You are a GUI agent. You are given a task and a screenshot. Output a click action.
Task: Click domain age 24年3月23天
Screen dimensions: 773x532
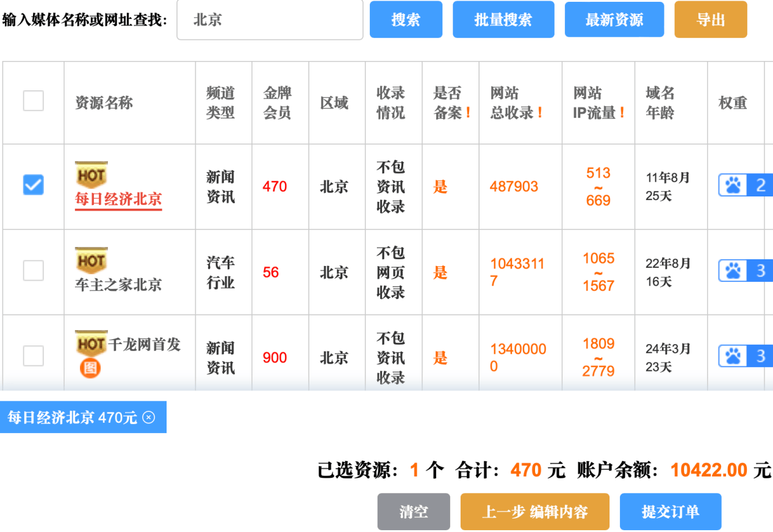point(668,358)
